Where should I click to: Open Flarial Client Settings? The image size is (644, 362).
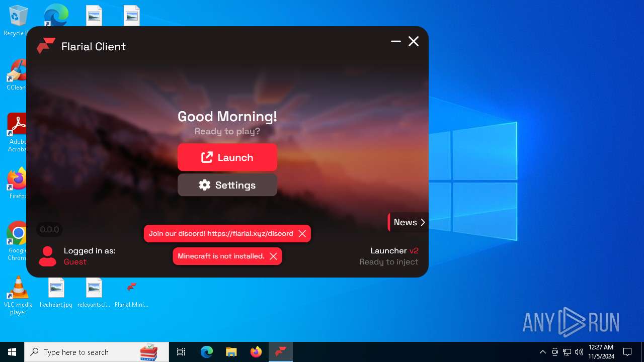tap(227, 185)
